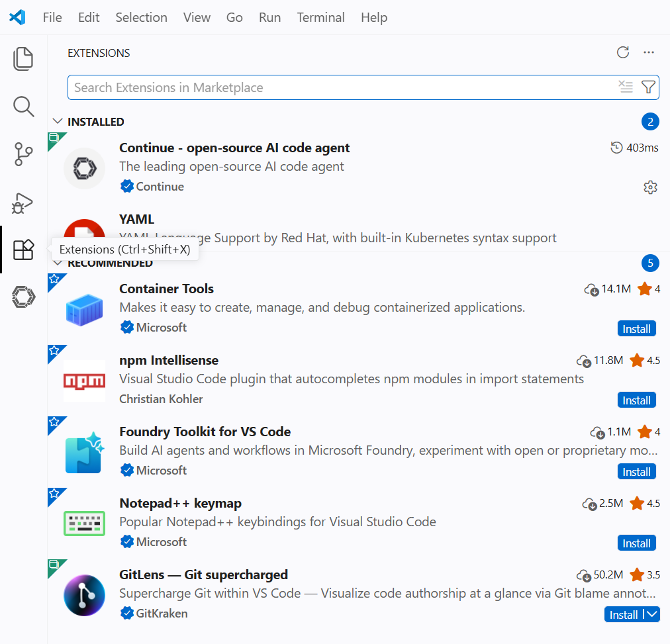
Task: Install Foundry Toolkit for VS Code
Action: [x=636, y=471]
